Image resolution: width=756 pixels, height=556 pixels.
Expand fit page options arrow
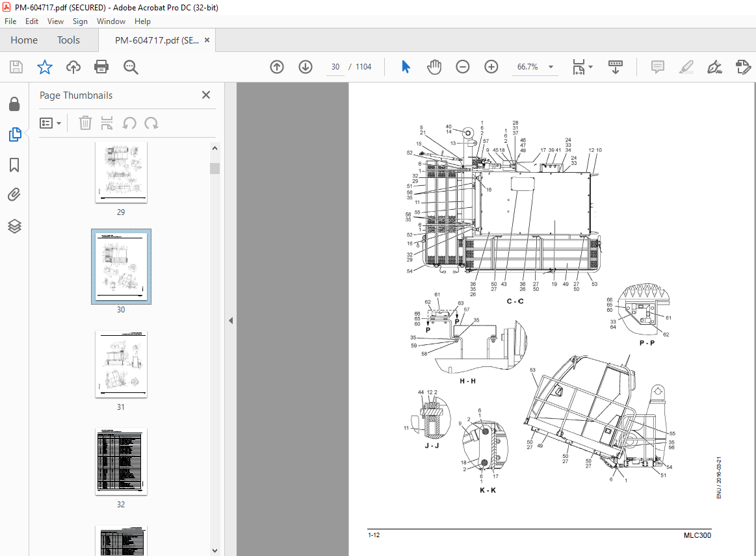click(591, 67)
